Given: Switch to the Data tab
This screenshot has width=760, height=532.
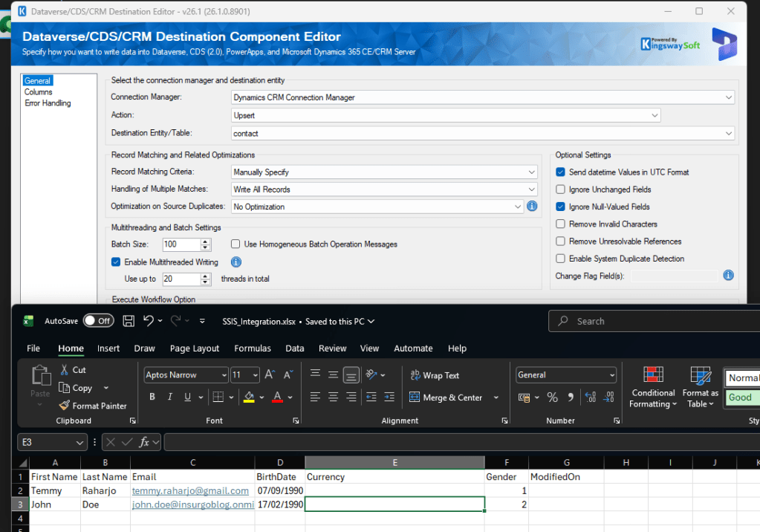Looking at the screenshot, I should [295, 348].
